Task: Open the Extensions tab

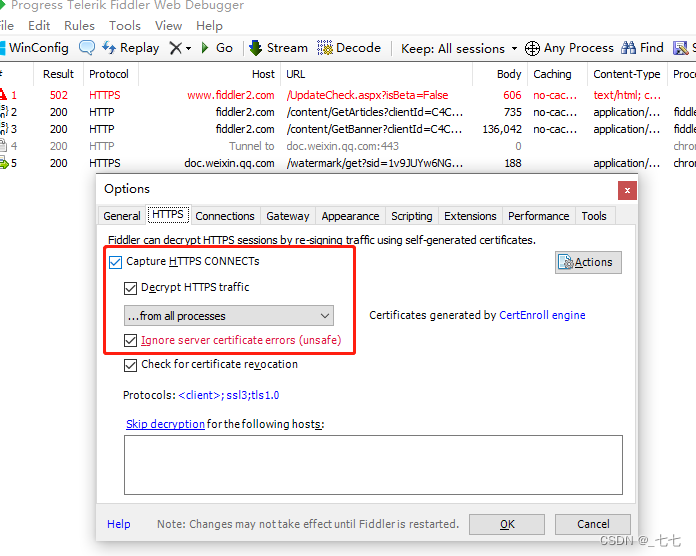Action: [470, 216]
